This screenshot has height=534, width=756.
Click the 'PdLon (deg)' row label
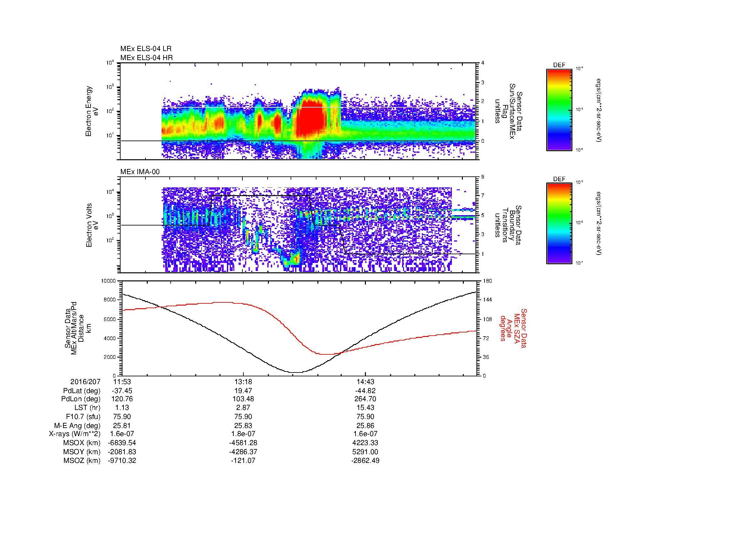(x=81, y=399)
